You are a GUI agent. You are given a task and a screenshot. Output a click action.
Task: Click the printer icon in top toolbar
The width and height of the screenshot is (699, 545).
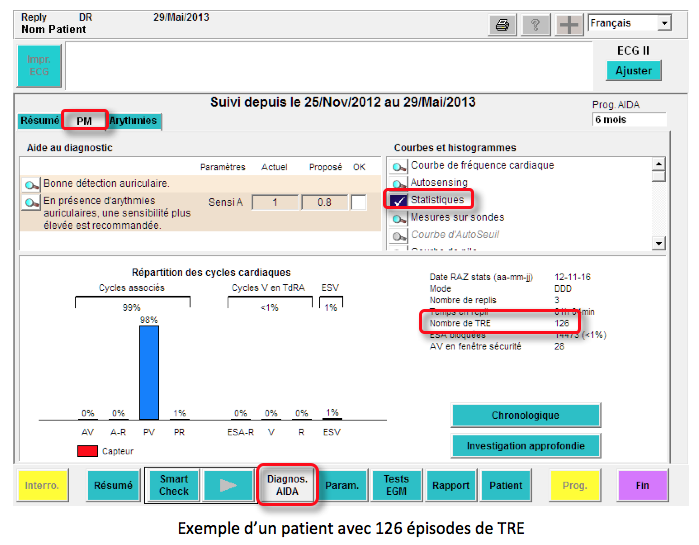coord(502,24)
